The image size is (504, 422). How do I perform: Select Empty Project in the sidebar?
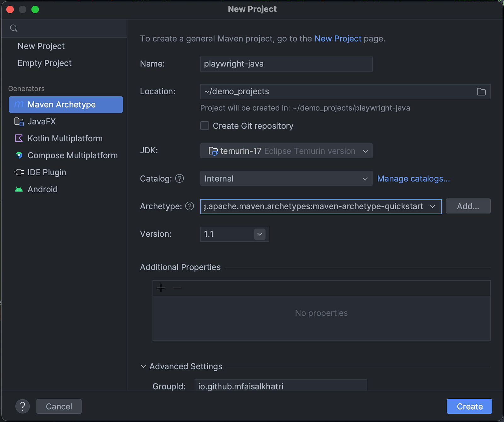pyautogui.click(x=45, y=63)
